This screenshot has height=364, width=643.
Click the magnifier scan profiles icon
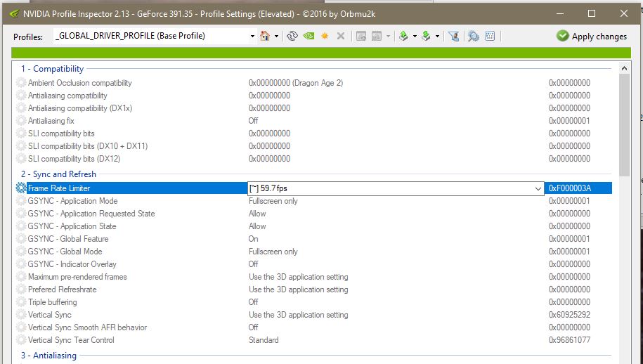coord(473,36)
